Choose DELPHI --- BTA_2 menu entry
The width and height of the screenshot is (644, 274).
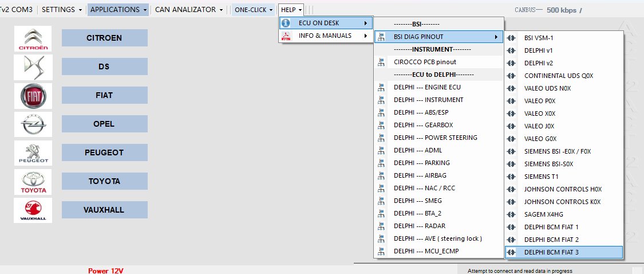click(438, 213)
